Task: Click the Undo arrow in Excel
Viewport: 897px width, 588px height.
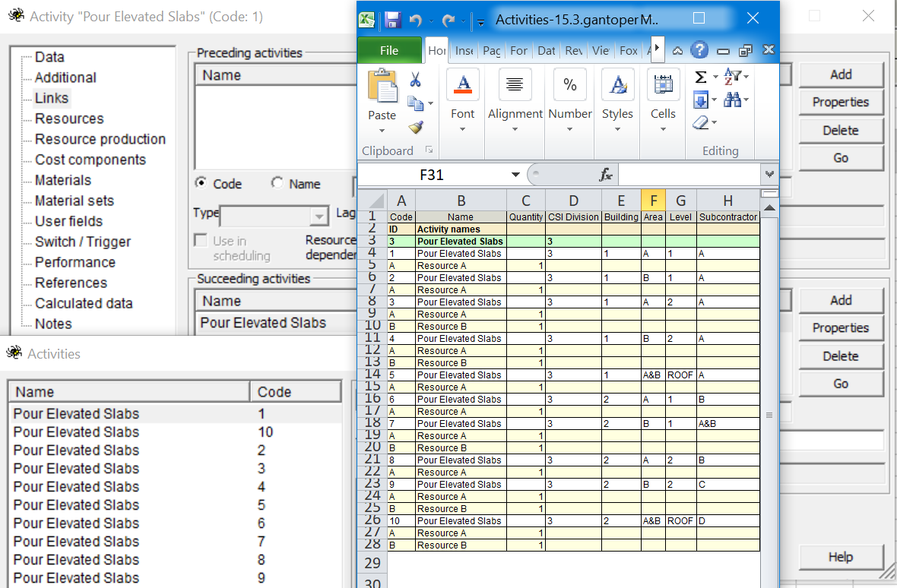Action: 416,21
